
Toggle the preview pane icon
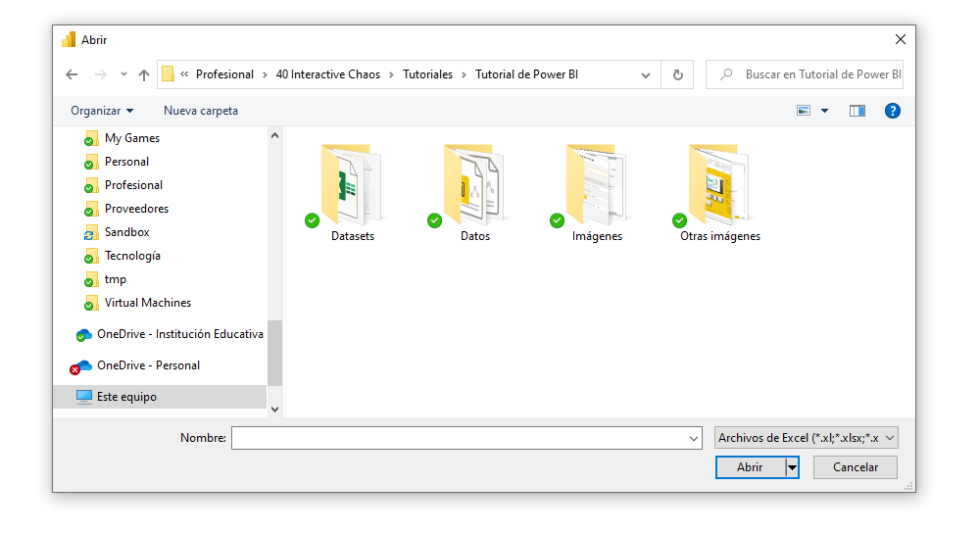pyautogui.click(x=857, y=111)
